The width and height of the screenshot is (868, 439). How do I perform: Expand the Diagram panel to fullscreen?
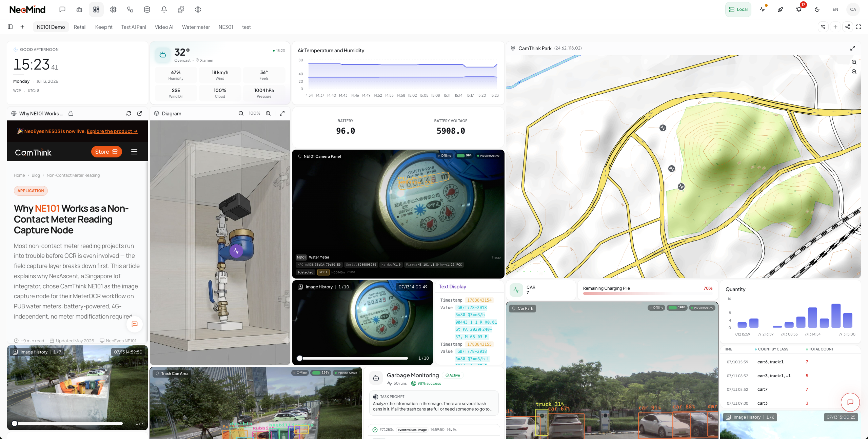pyautogui.click(x=282, y=113)
